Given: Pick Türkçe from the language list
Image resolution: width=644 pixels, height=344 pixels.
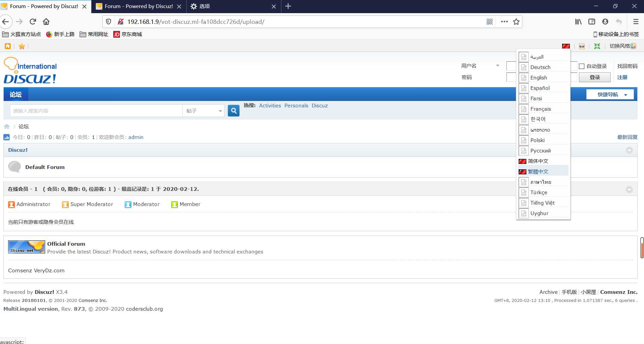Looking at the screenshot, I should coord(543,192).
